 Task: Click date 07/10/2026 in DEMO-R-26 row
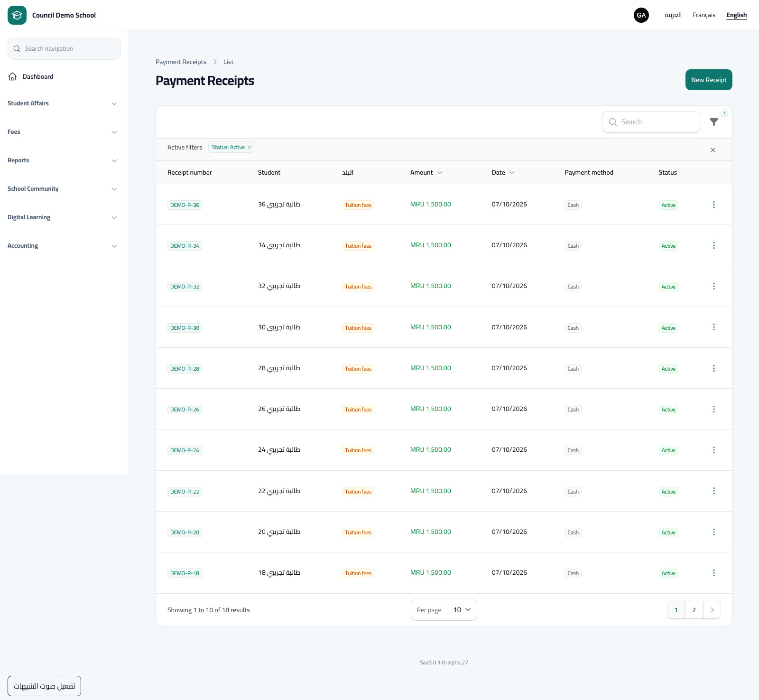pos(509,409)
